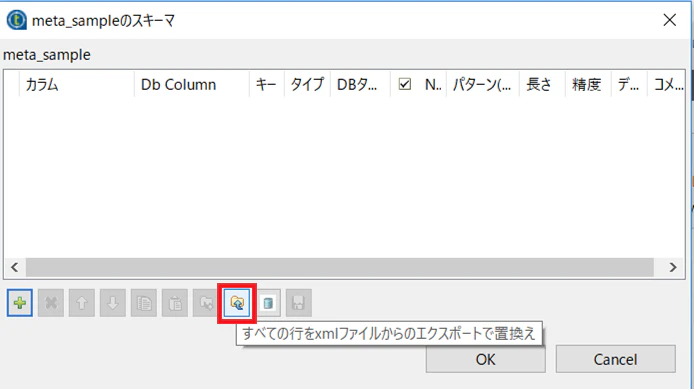Click the 精度 column header
This screenshot has height=389, width=694.
coord(588,84)
